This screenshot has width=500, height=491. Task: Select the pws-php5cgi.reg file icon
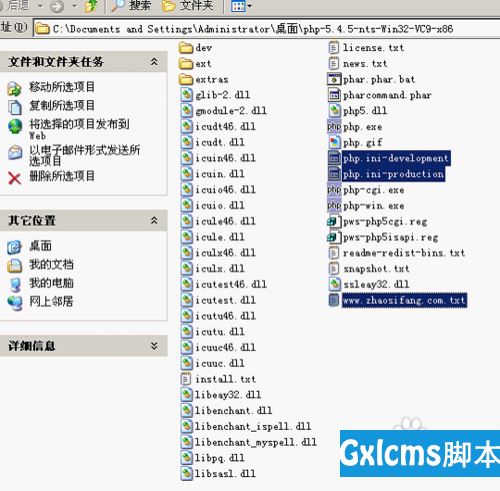[334, 221]
